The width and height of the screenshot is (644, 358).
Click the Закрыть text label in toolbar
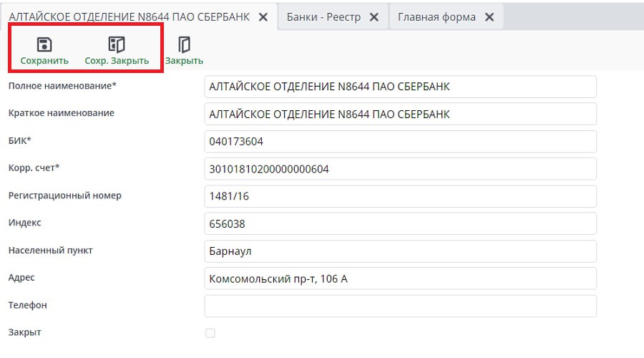(x=184, y=61)
